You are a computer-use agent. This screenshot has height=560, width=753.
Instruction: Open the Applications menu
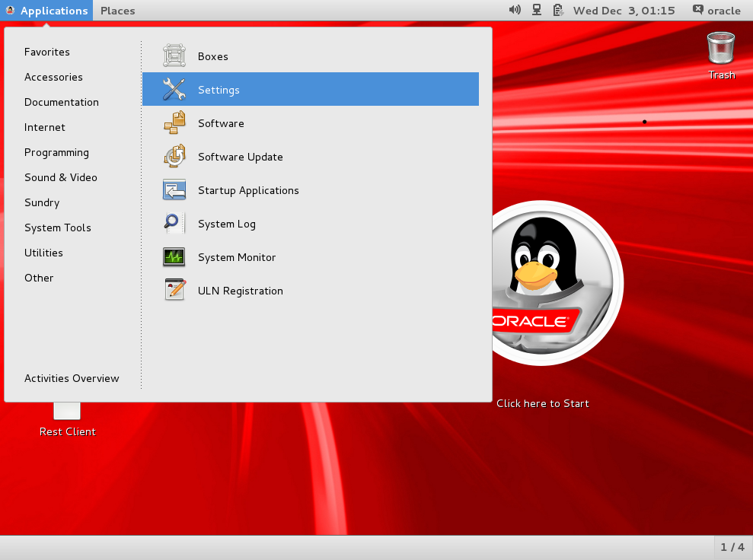[46, 11]
